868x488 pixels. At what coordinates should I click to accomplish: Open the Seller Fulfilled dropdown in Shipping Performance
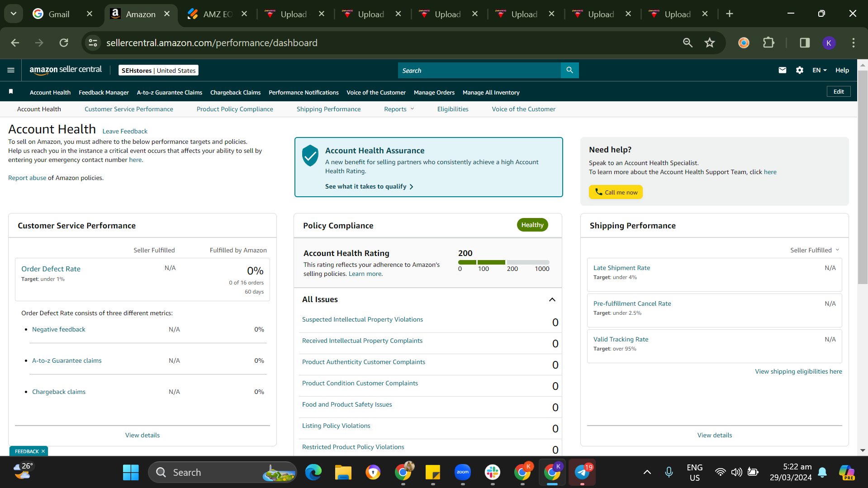click(815, 250)
